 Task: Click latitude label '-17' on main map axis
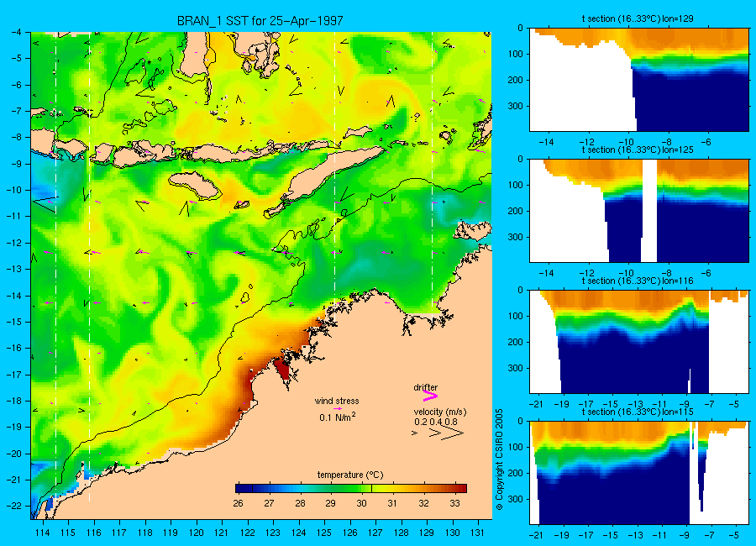(x=14, y=375)
